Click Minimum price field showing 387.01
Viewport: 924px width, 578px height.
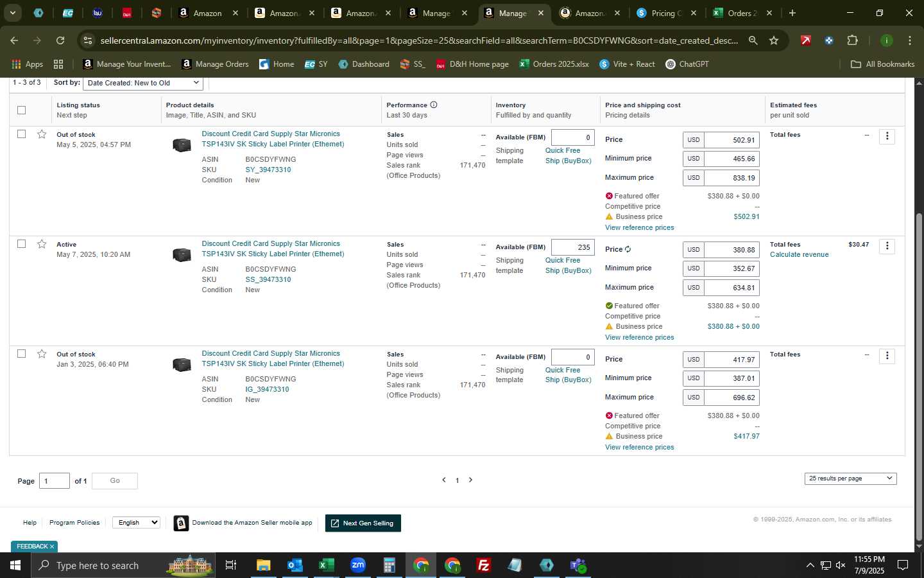(x=732, y=378)
